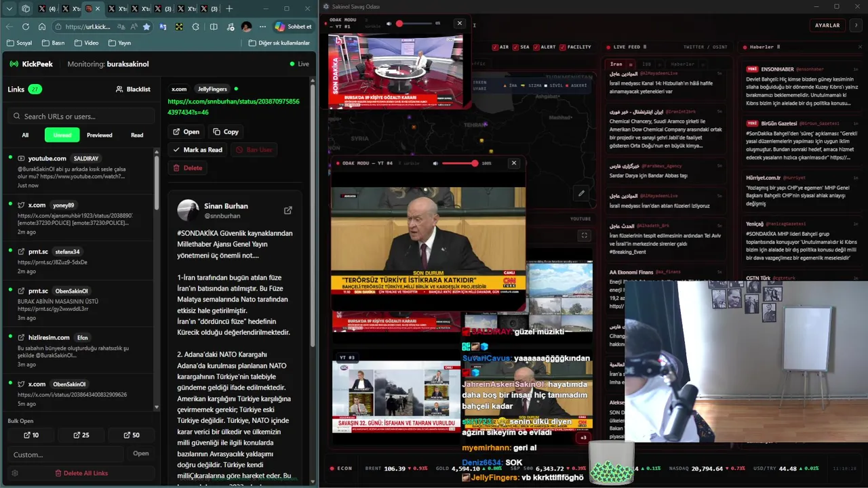Viewport: 868px width, 488px height.
Task: Click the fullscreen icon in YouTube panel
Action: click(584, 235)
